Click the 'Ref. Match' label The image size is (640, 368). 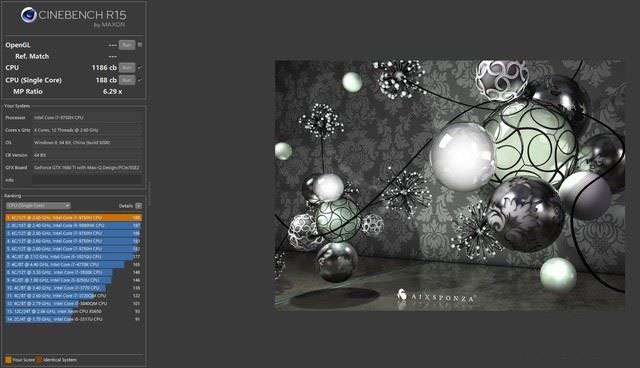[32, 56]
